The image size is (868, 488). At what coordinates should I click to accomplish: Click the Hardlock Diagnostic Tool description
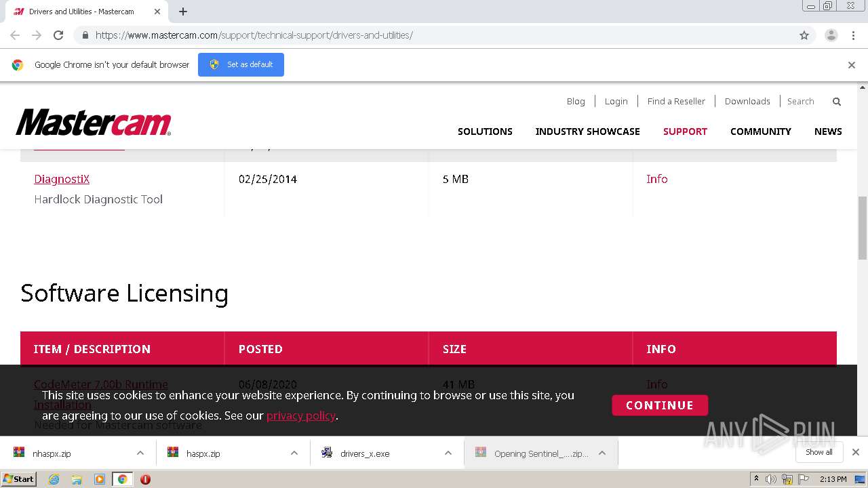click(x=98, y=199)
